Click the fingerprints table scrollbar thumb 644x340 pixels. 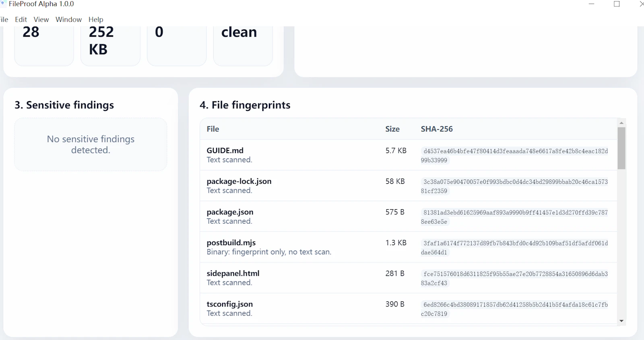pos(621,148)
